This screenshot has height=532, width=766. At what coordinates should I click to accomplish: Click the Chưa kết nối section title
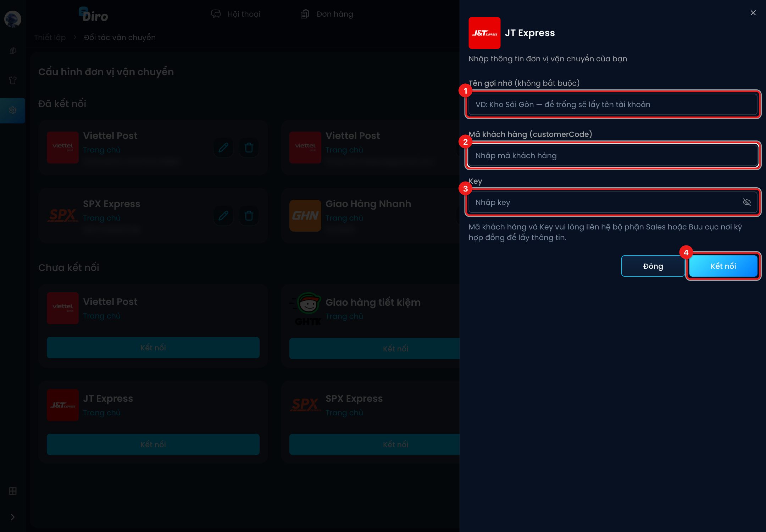tap(69, 267)
